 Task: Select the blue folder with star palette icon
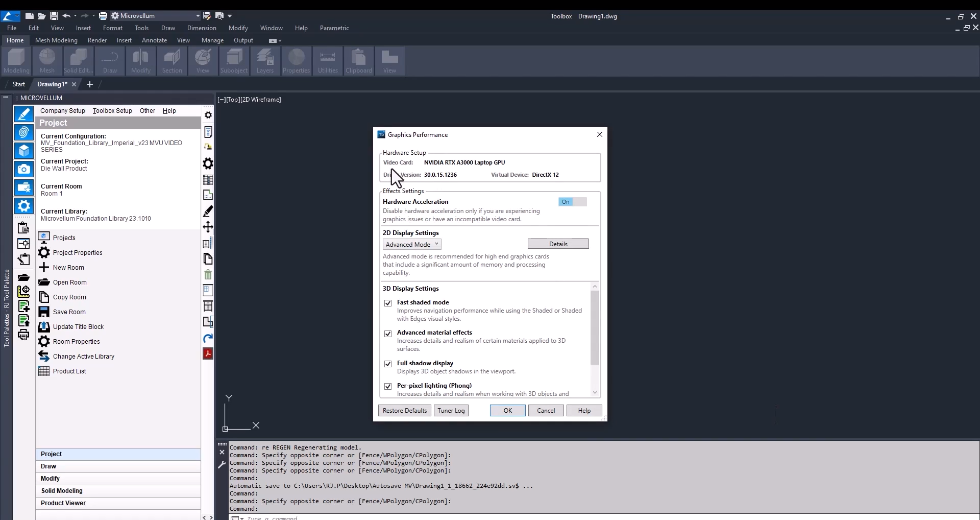(23, 187)
